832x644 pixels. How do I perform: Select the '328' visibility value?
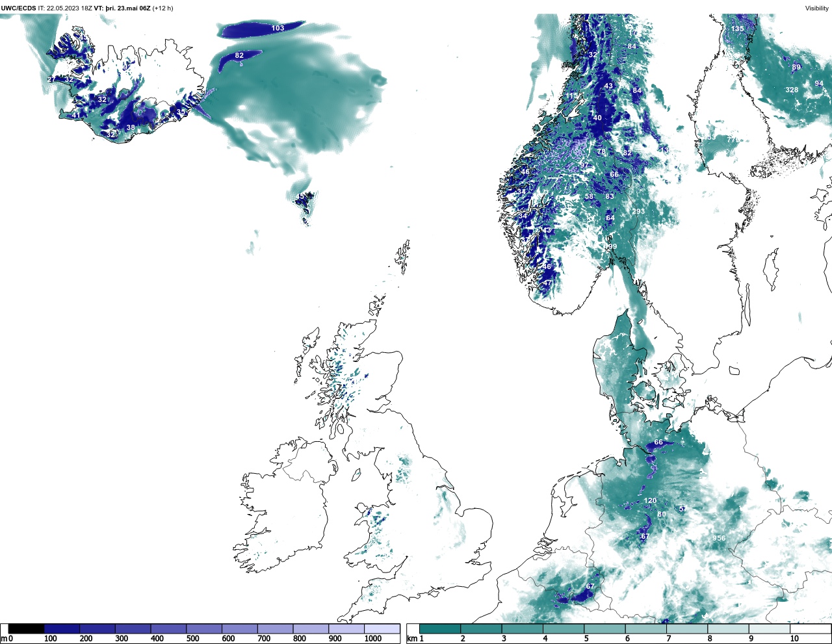point(792,90)
